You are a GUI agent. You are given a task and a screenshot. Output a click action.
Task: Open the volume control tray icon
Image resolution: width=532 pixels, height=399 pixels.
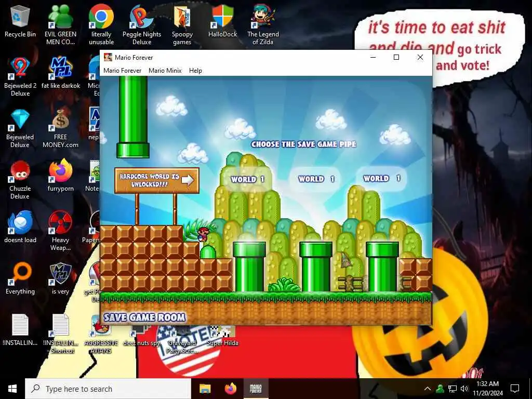pyautogui.click(x=464, y=389)
